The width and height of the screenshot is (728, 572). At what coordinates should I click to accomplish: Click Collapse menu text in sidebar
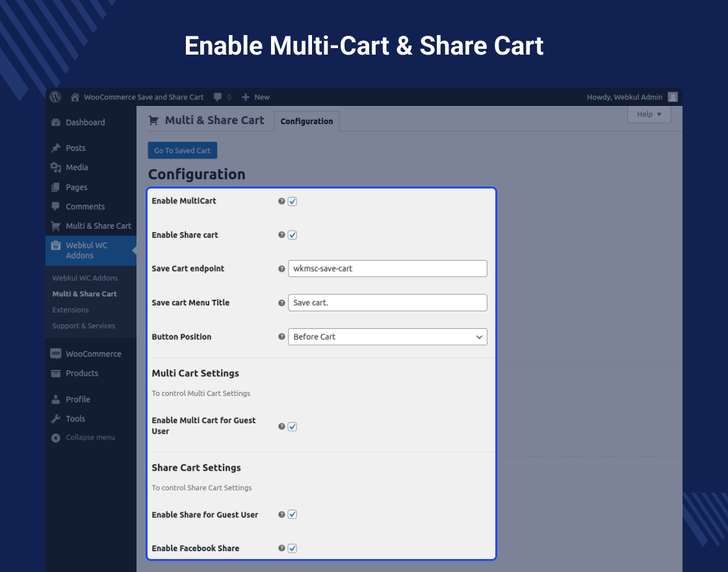pyautogui.click(x=90, y=437)
